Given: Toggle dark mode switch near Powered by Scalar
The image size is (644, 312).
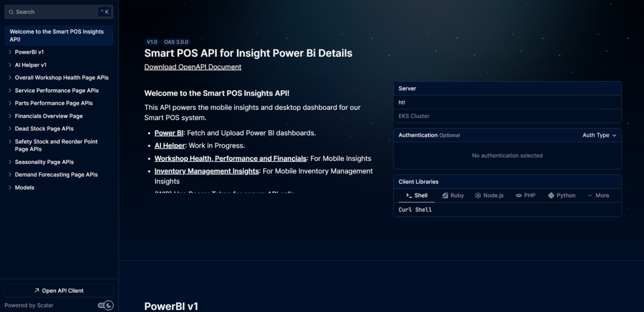Looking at the screenshot, I should [x=105, y=305].
